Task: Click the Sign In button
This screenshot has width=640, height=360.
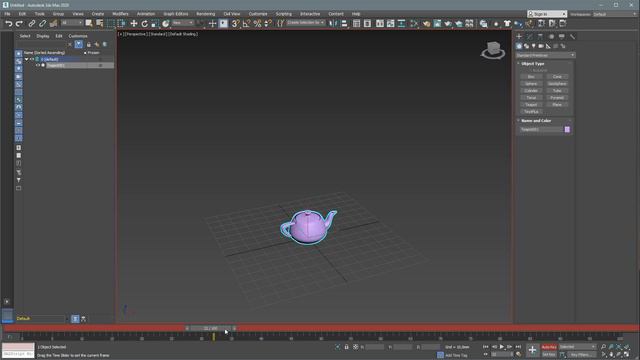Action: pos(547,14)
